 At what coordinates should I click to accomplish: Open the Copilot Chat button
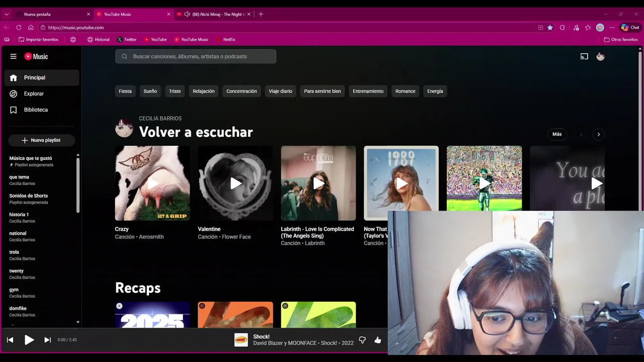(630, 28)
